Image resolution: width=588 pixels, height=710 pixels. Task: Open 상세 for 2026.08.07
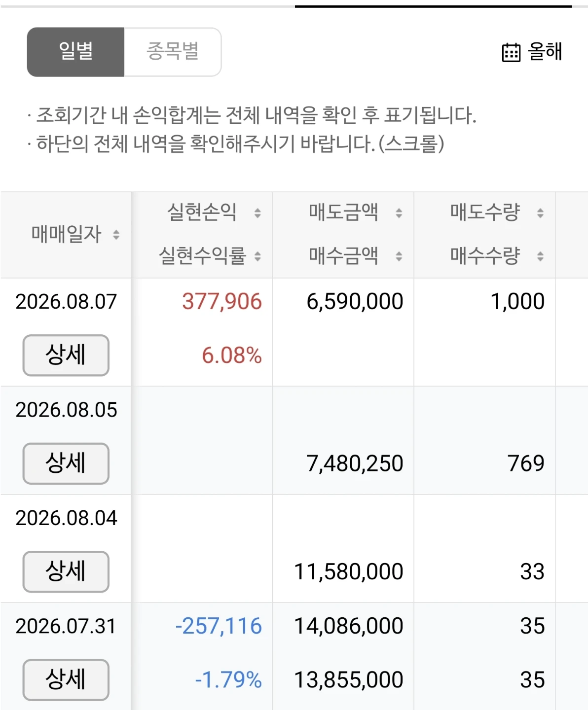(66, 355)
